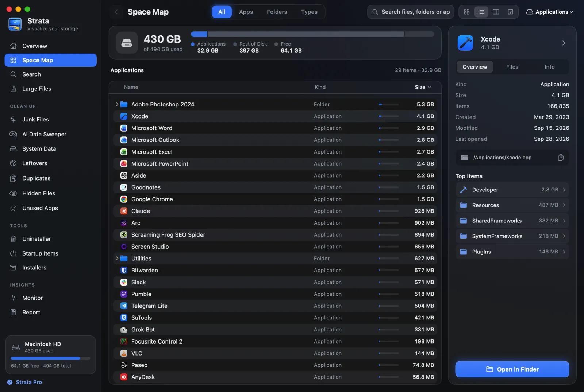The width and height of the screenshot is (584, 392).
Task: Switch to list view layout
Action: point(481,12)
